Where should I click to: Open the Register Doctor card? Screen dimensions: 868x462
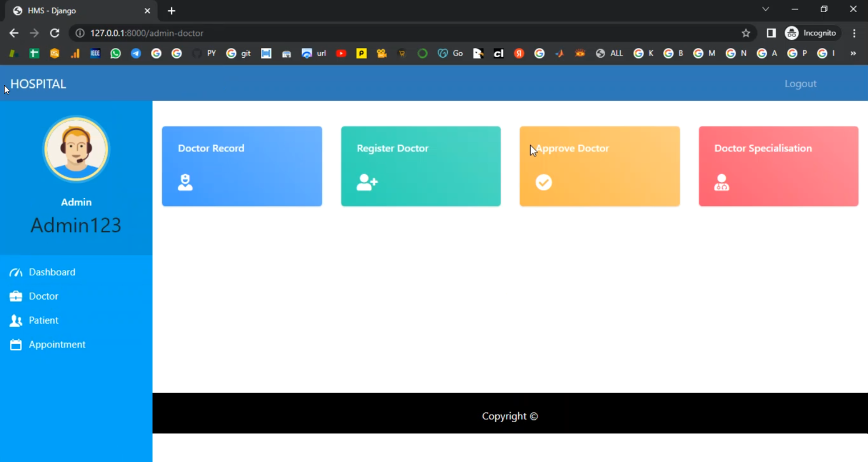pos(421,167)
